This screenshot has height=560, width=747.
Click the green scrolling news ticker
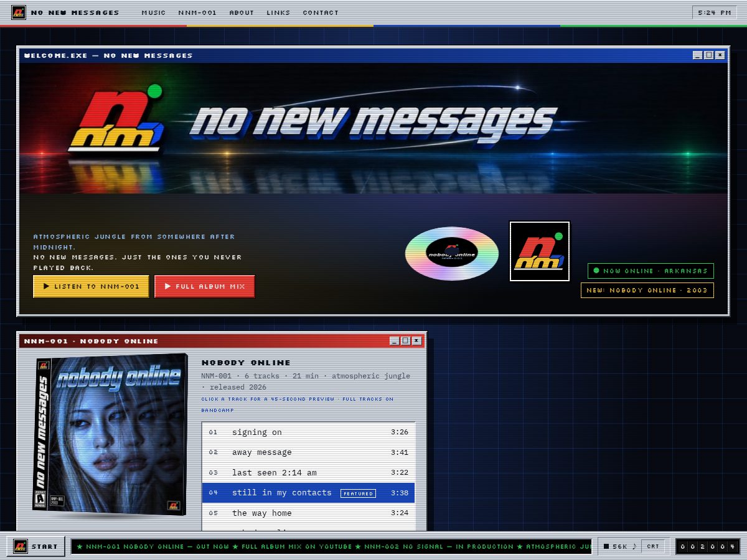pyautogui.click(x=332, y=546)
